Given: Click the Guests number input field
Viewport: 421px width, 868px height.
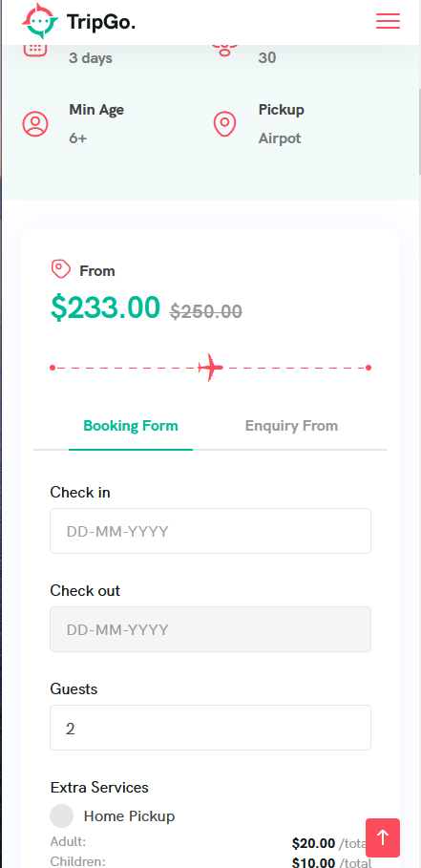Looking at the screenshot, I should click(x=210, y=728).
